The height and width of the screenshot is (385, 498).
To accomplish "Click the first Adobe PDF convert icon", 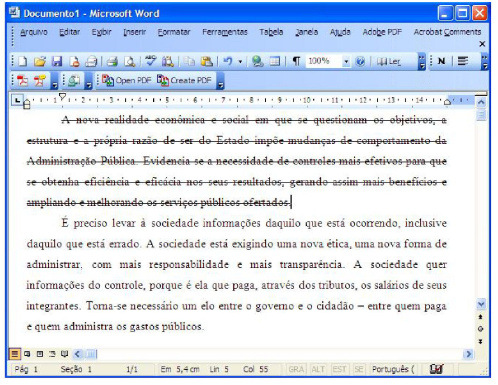I will (22, 81).
